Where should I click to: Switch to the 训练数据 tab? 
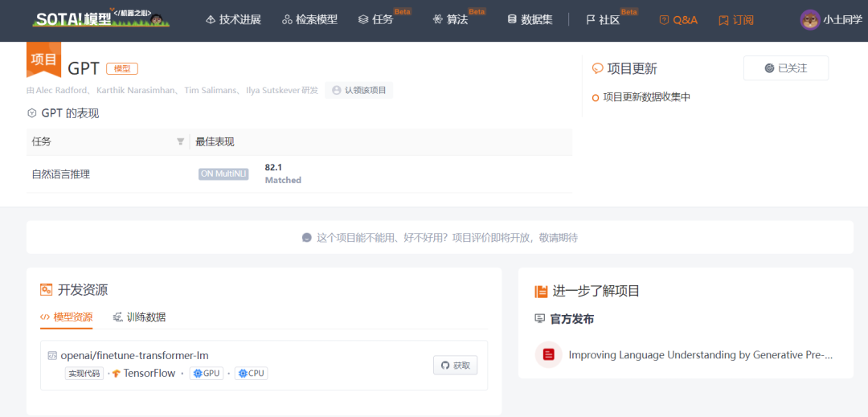click(x=140, y=317)
